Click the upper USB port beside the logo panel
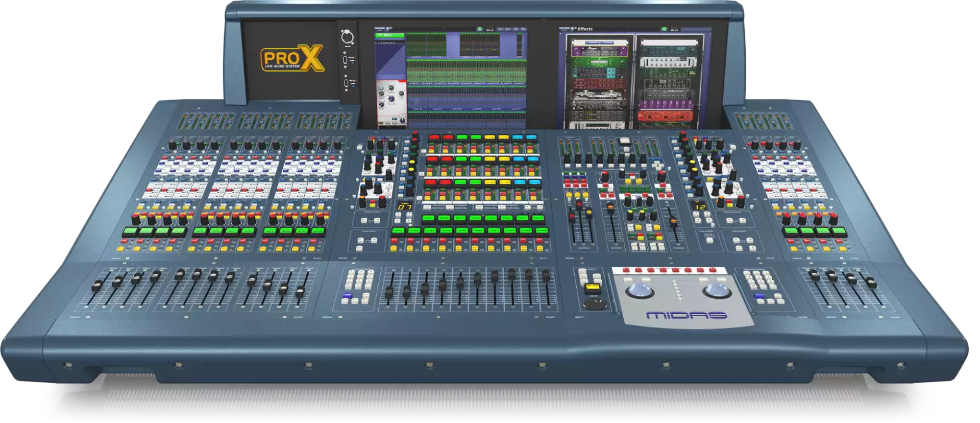Viewport: 980px width, 423px height. (346, 60)
